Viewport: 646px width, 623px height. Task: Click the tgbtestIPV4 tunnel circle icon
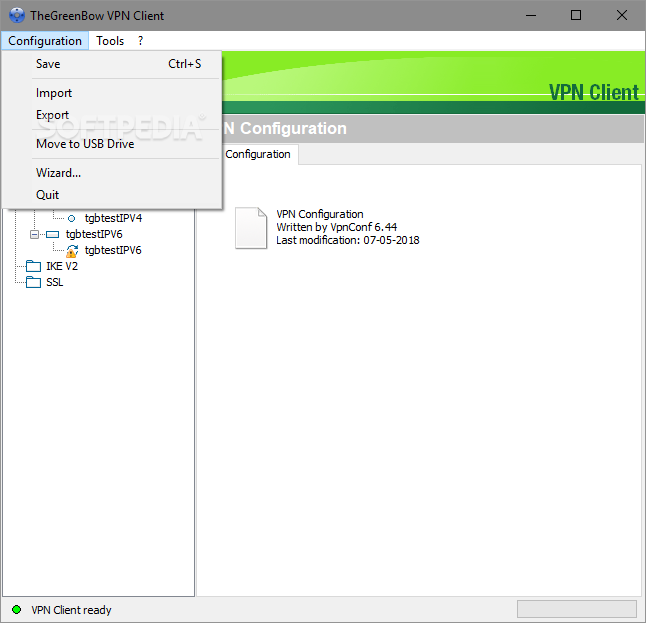pyautogui.click(x=71, y=218)
